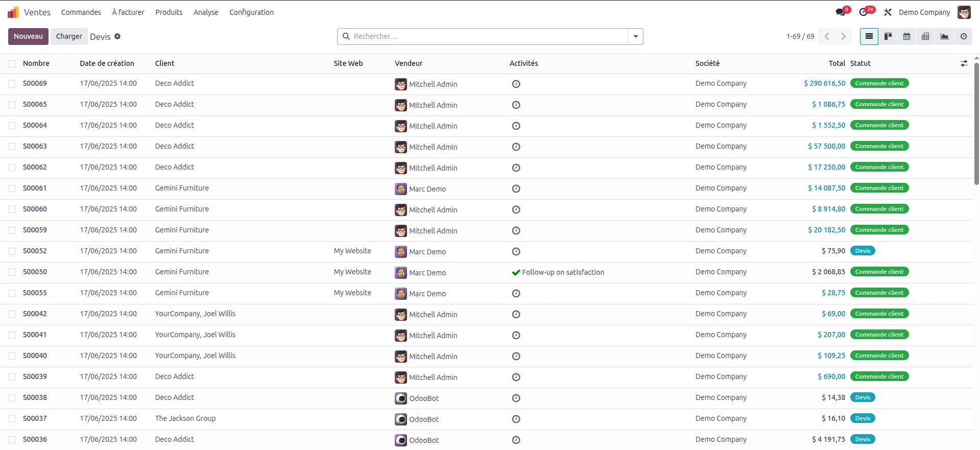The height and width of the screenshot is (450, 980).
Task: Tick the select-all checkbox in header
Action: pos(12,64)
